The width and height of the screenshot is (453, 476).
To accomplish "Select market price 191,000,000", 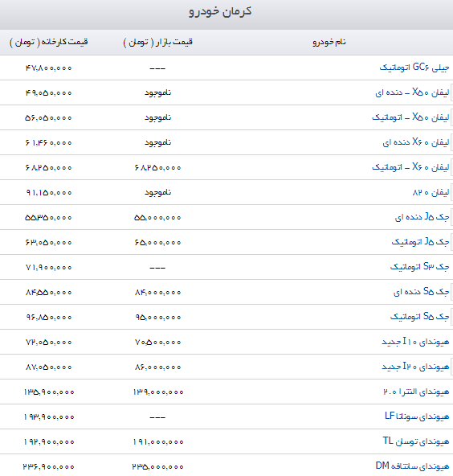I will click(x=158, y=441).
